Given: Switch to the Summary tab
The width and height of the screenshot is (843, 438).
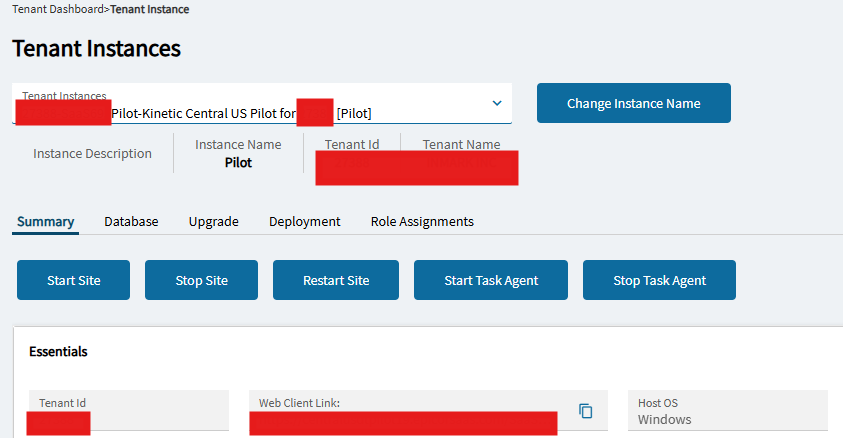Looking at the screenshot, I should click(45, 221).
